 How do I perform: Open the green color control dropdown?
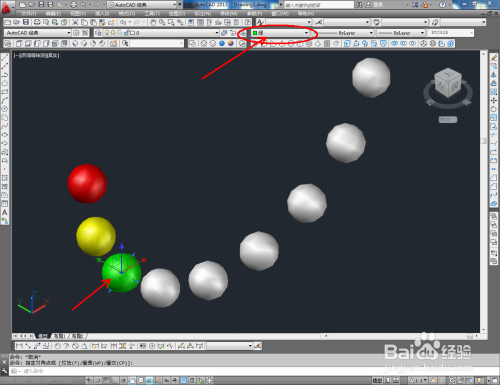tap(280, 33)
